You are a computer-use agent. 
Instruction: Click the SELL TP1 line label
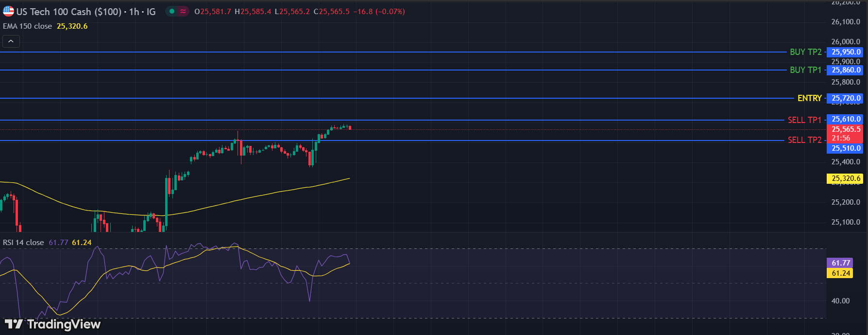point(804,120)
